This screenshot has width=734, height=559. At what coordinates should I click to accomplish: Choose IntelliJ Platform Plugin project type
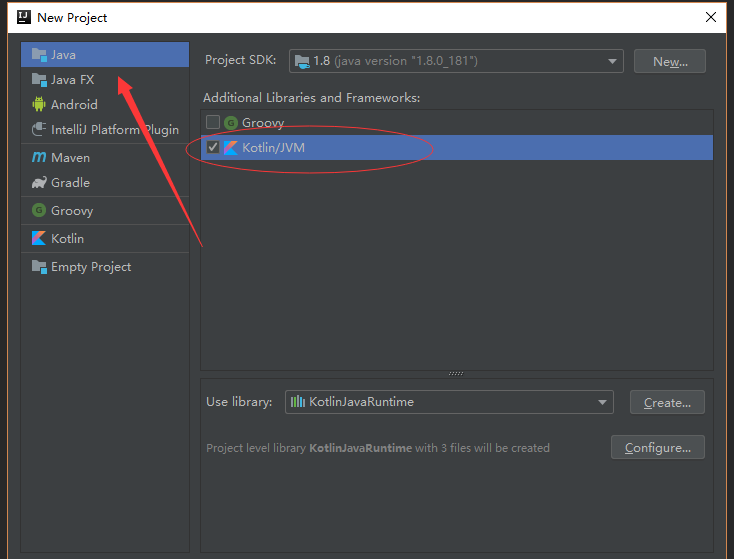(105, 129)
